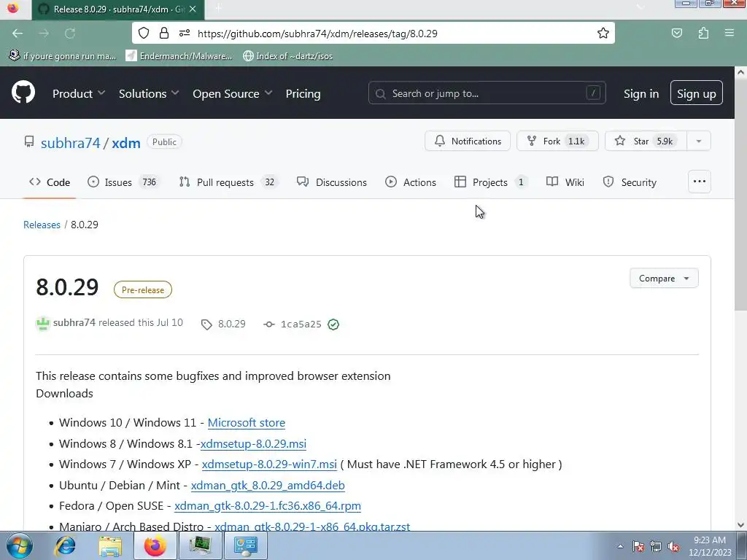The height and width of the screenshot is (560, 747).
Task: Download the Fedora rpm package
Action: coord(268,506)
